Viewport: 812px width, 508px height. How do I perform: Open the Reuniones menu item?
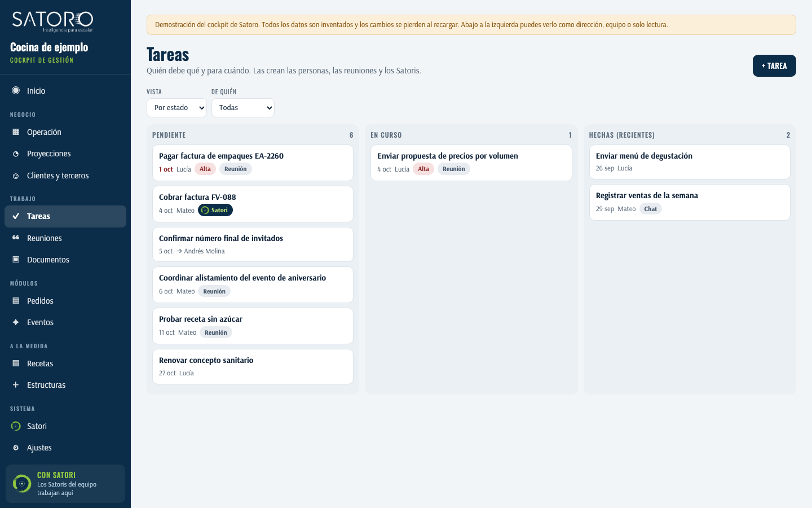coord(65,238)
